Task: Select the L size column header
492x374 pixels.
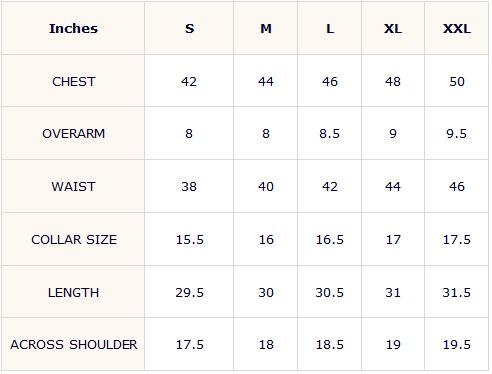Action: click(x=330, y=28)
